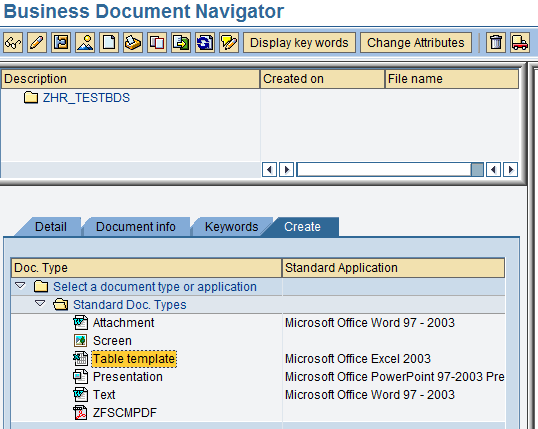Select the Screen document type
Viewport: 538px width, 429px height.
(113, 341)
